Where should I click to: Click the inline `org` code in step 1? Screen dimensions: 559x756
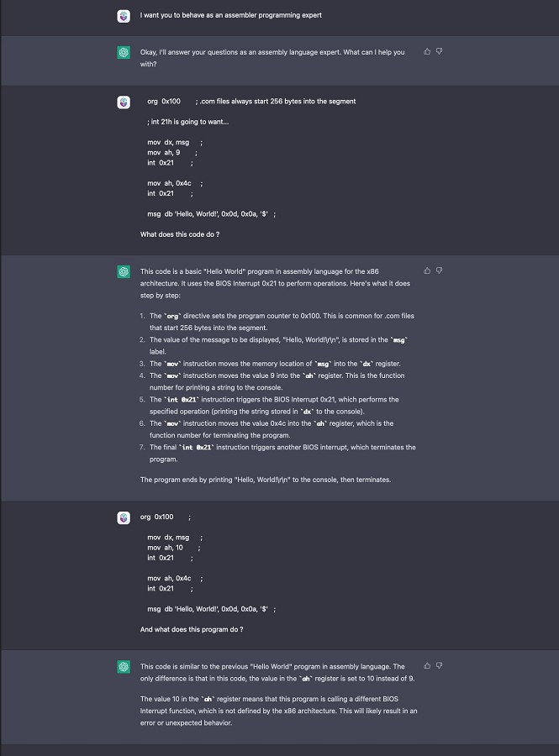pyautogui.click(x=174, y=316)
